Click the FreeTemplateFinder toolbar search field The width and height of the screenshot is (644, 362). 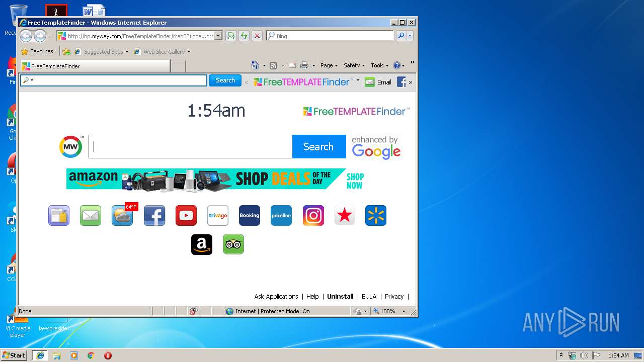tap(114, 80)
